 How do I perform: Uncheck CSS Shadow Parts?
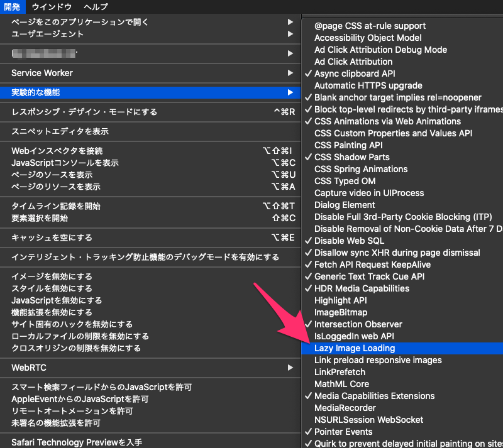[x=402, y=157]
